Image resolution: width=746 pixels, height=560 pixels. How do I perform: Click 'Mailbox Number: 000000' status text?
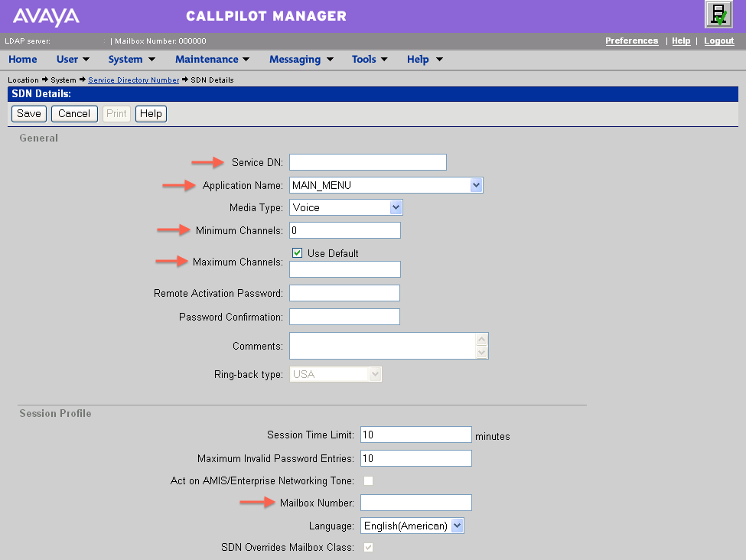[x=161, y=41]
